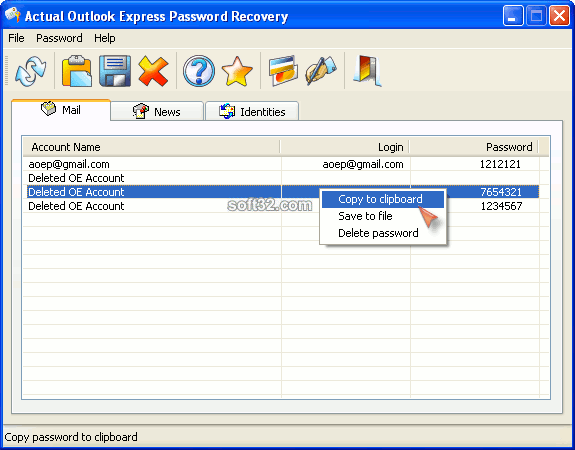The height and width of the screenshot is (450, 575).
Task: Choose Save to file in context menu
Action: (x=382, y=216)
